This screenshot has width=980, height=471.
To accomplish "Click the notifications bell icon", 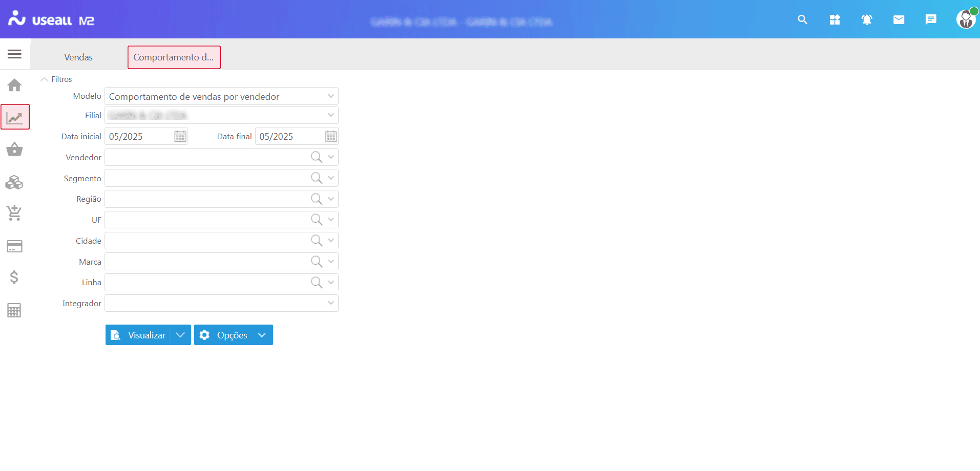I will pyautogui.click(x=867, y=20).
